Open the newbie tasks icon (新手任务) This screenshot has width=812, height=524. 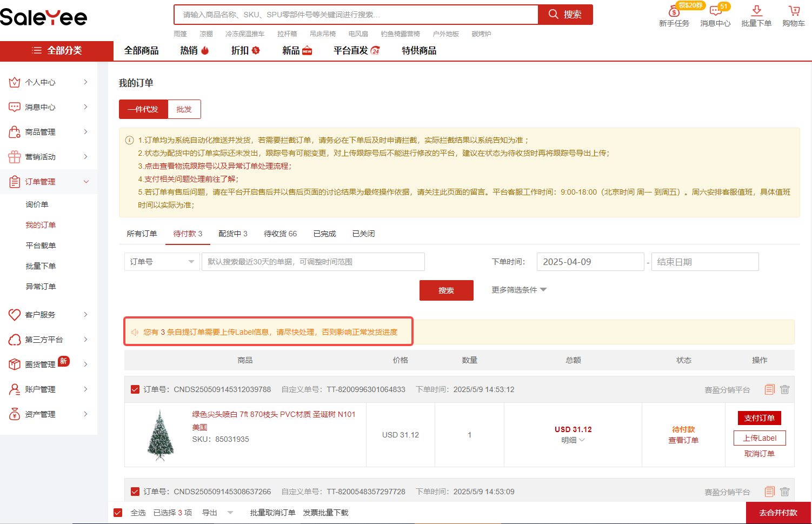coord(674,12)
